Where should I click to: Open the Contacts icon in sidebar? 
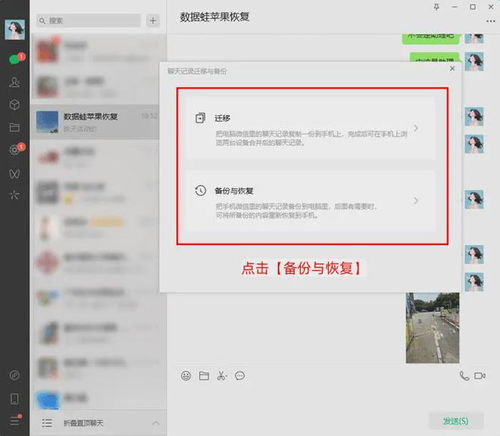click(x=14, y=82)
